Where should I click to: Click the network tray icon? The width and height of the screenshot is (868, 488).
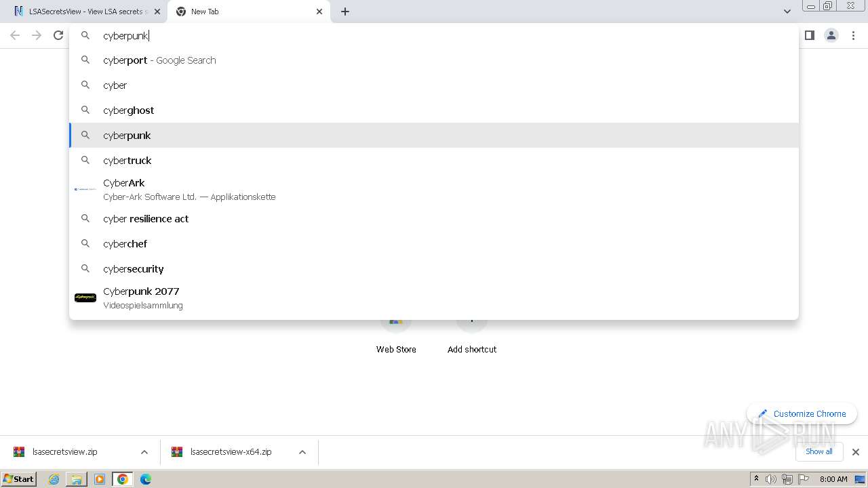pyautogui.click(x=787, y=479)
